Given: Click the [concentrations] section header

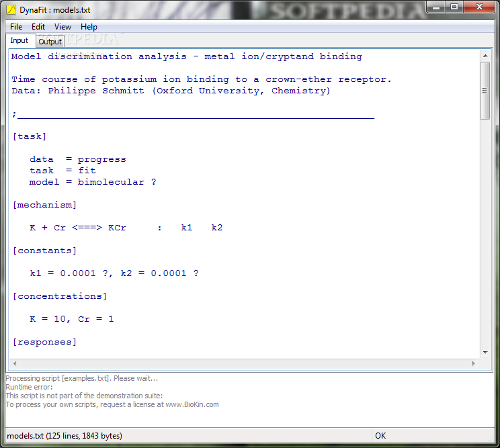Looking at the screenshot, I should (x=60, y=296).
